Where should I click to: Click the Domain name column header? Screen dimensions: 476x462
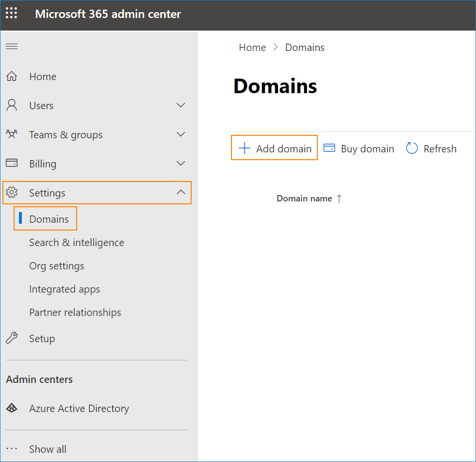coord(304,198)
